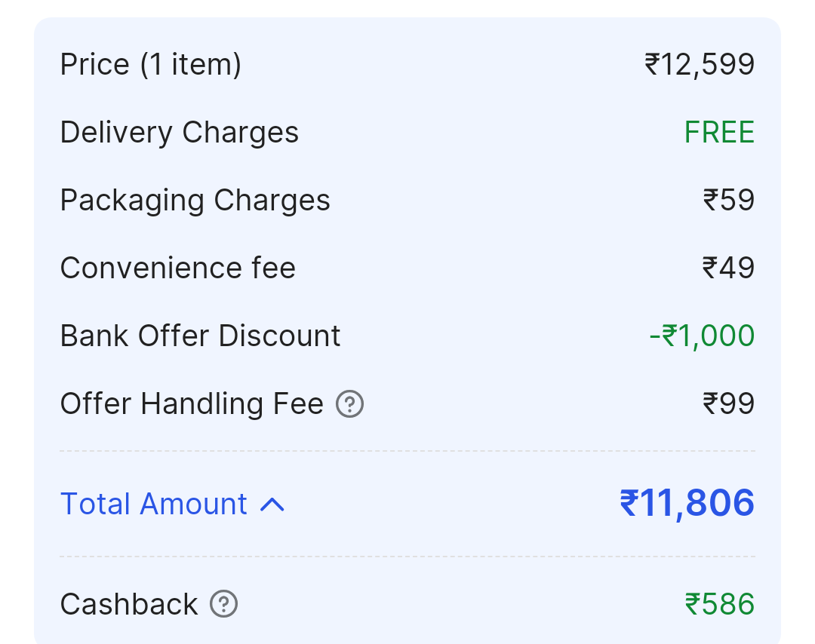Image resolution: width=815 pixels, height=644 pixels.
Task: Click the ₹59 packaging amount
Action: pyautogui.click(x=728, y=201)
